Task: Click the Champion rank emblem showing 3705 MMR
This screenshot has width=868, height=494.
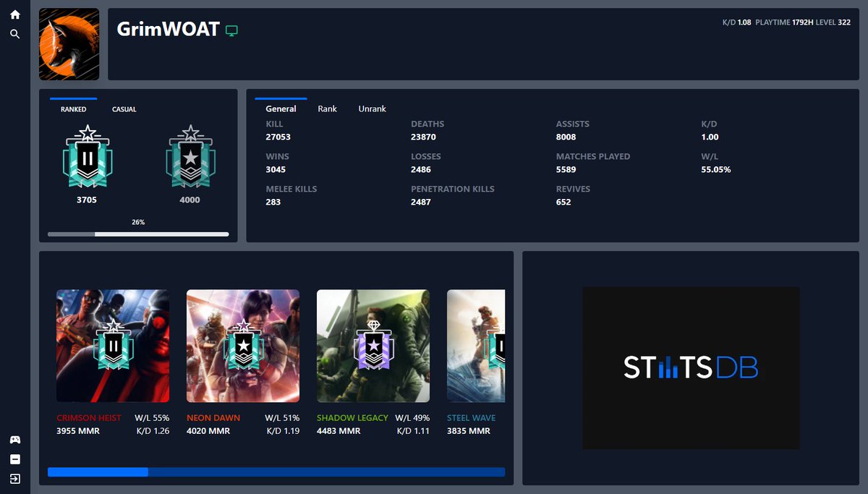Action: coord(87,156)
